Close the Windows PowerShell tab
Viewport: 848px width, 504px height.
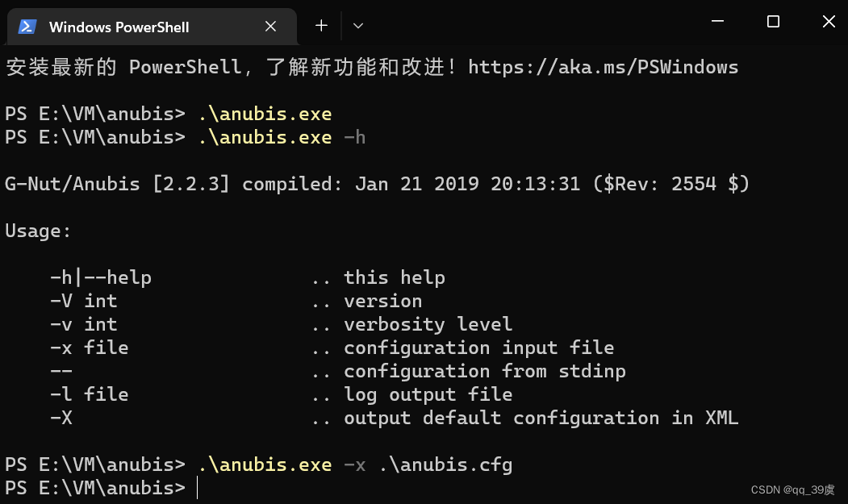[270, 26]
